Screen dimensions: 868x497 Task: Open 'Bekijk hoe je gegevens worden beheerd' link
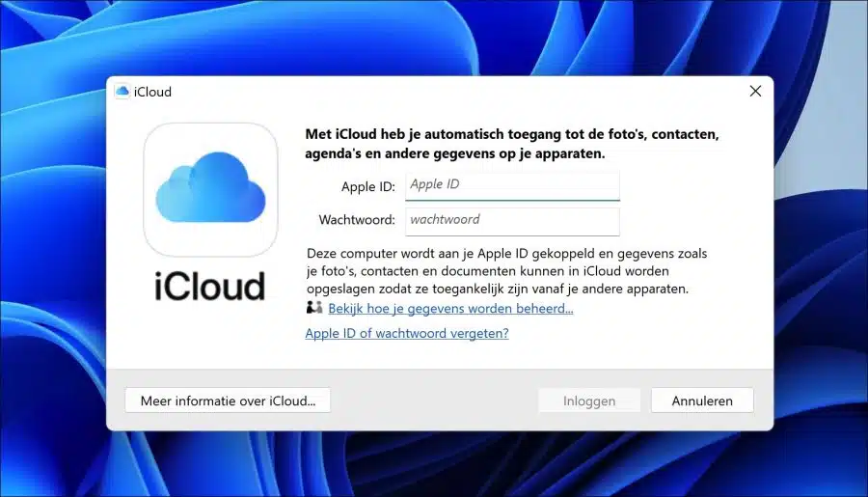[x=450, y=308]
